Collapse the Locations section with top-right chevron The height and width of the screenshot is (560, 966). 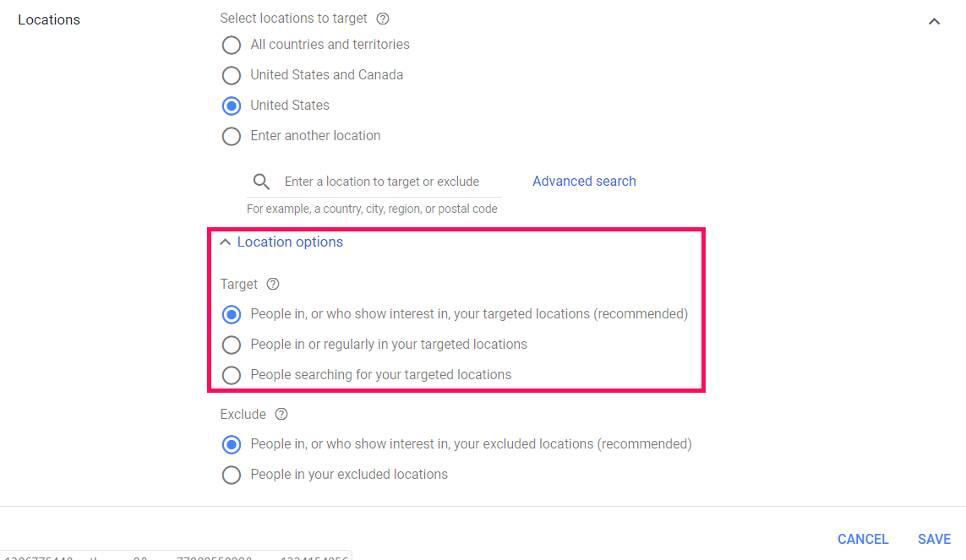pos(934,21)
